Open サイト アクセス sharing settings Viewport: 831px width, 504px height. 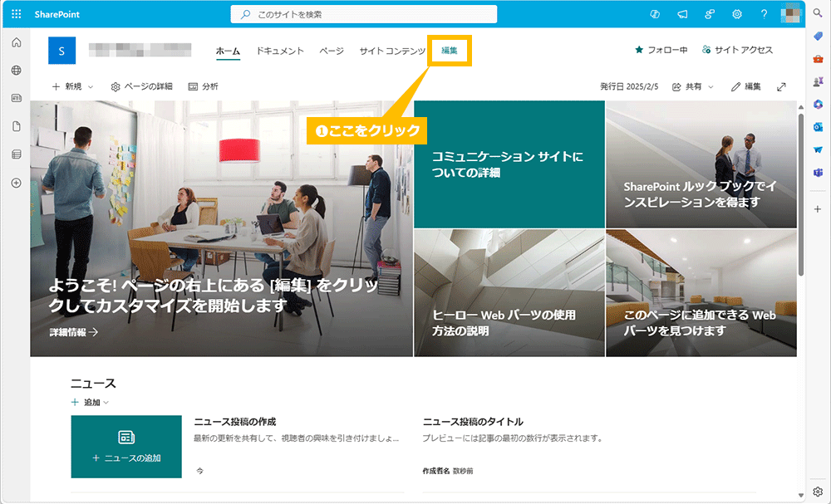click(x=737, y=50)
